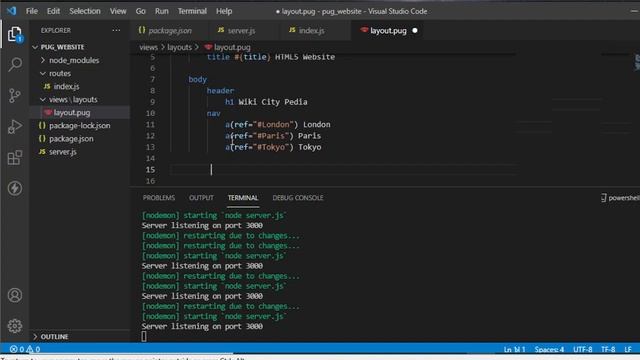Open the Edit menu
The height and width of the screenshot is (360, 640).
tap(53, 11)
